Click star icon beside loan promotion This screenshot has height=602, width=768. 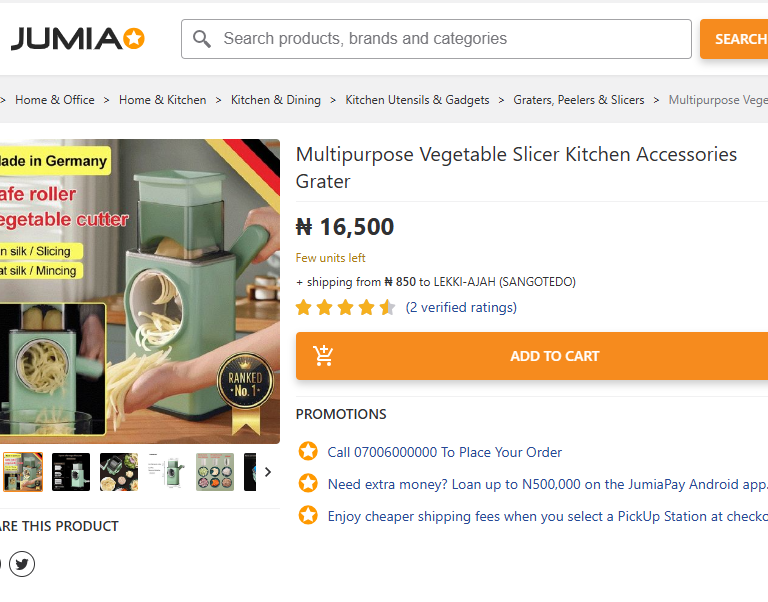pos(308,484)
